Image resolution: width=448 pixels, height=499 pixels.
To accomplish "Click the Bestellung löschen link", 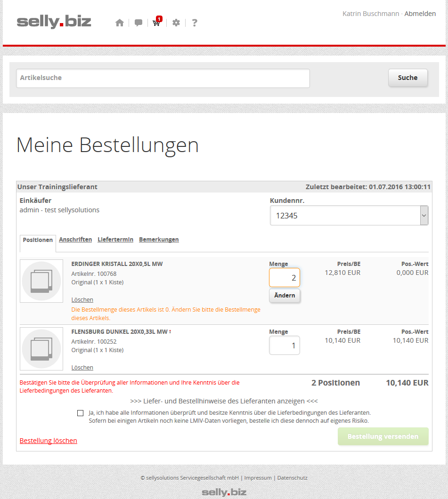I will point(48,441).
